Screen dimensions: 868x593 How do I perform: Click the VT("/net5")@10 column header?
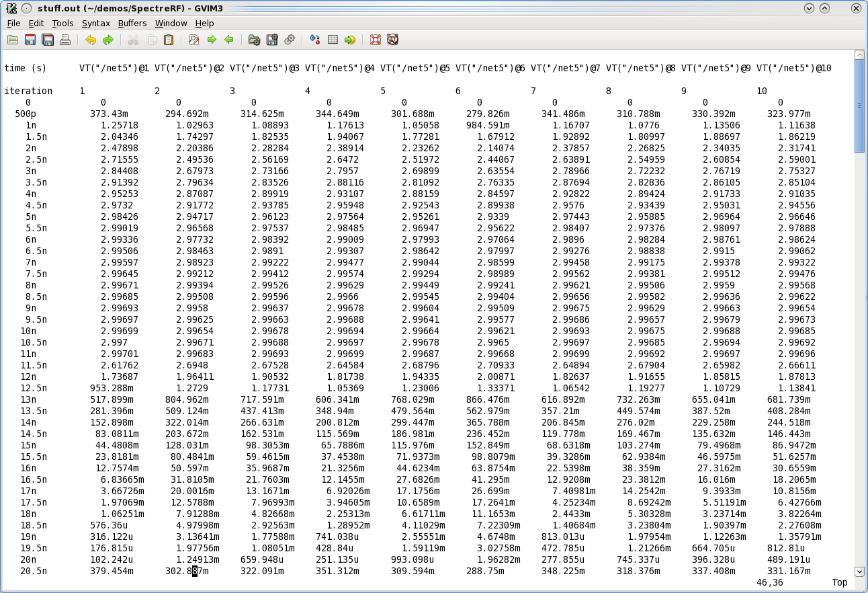tap(794, 68)
